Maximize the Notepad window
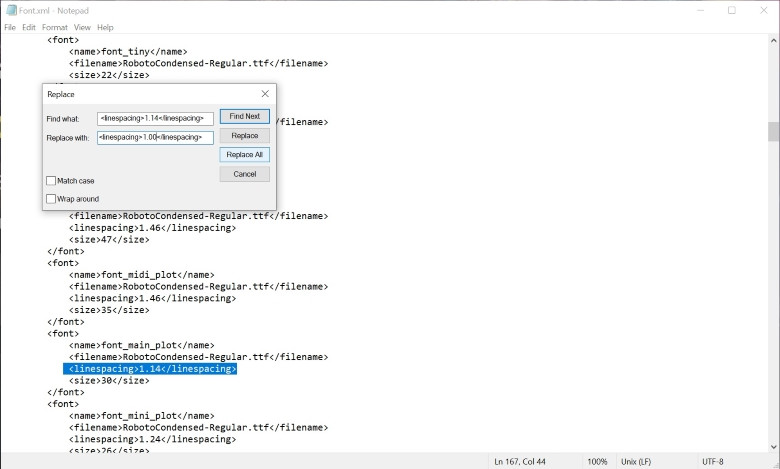The image size is (780, 469). [x=732, y=10]
